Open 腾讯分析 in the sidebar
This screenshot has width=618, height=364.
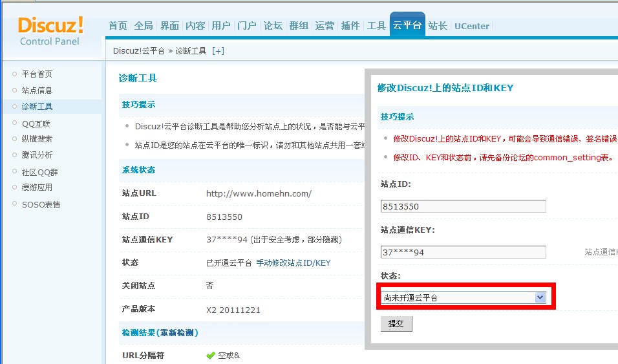tap(37, 155)
